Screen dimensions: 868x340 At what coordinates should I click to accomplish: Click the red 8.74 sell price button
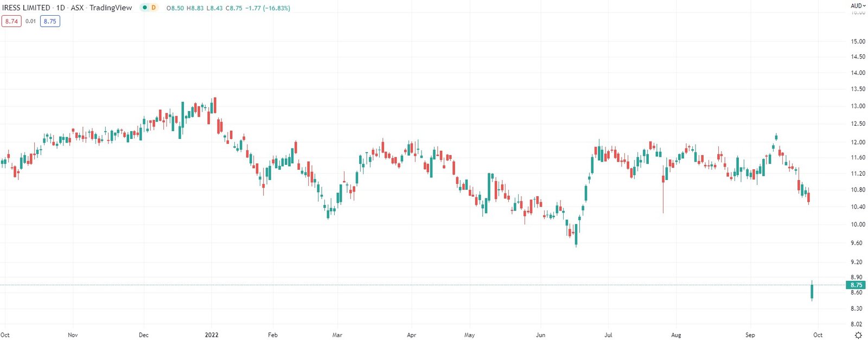point(11,21)
